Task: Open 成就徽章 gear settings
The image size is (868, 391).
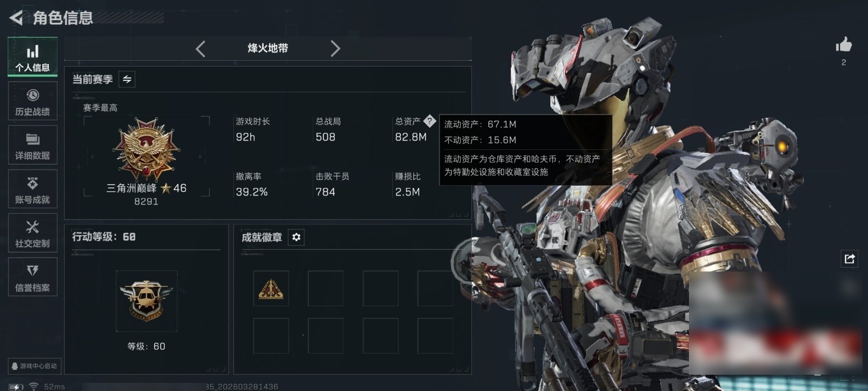Action: (296, 237)
